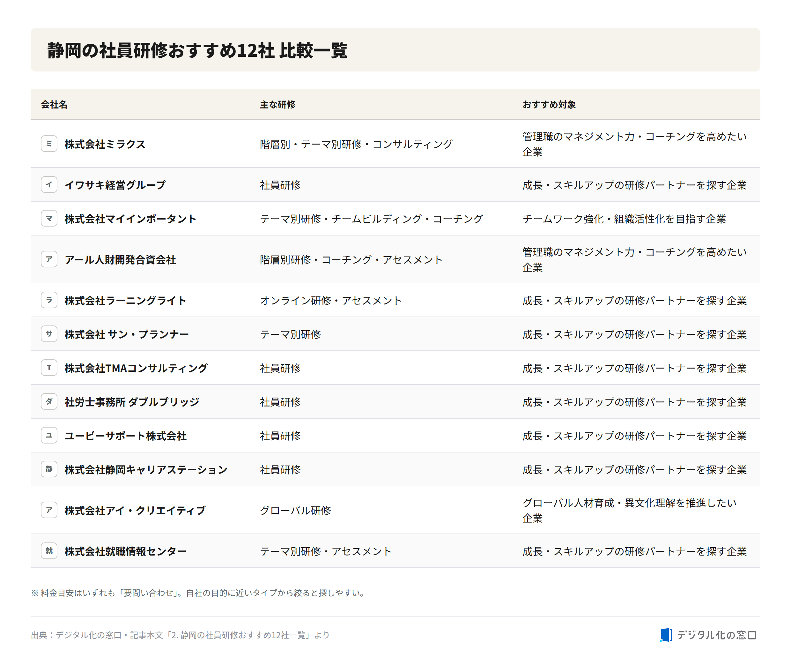The width and height of the screenshot is (791, 672).
Task: Click the おすすめ対象 column header
Action: click(549, 104)
